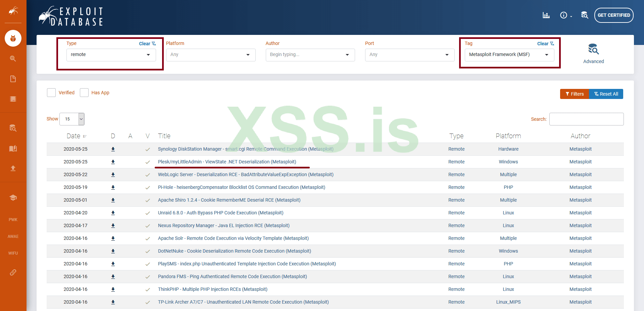Download the Apache Shiro 1.2.4 exploit
This screenshot has width=644, height=311.
(113, 200)
